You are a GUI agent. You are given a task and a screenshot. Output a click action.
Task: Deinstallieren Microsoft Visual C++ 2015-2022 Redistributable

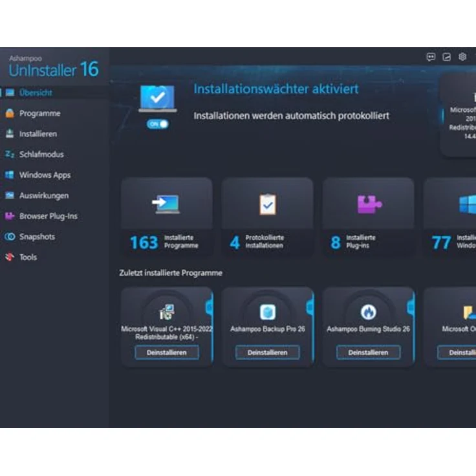167,352
